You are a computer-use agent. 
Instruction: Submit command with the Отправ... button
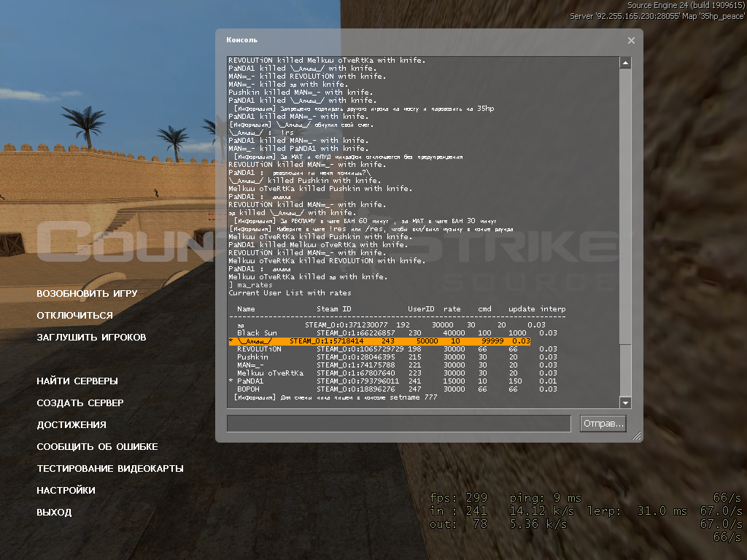click(x=603, y=424)
